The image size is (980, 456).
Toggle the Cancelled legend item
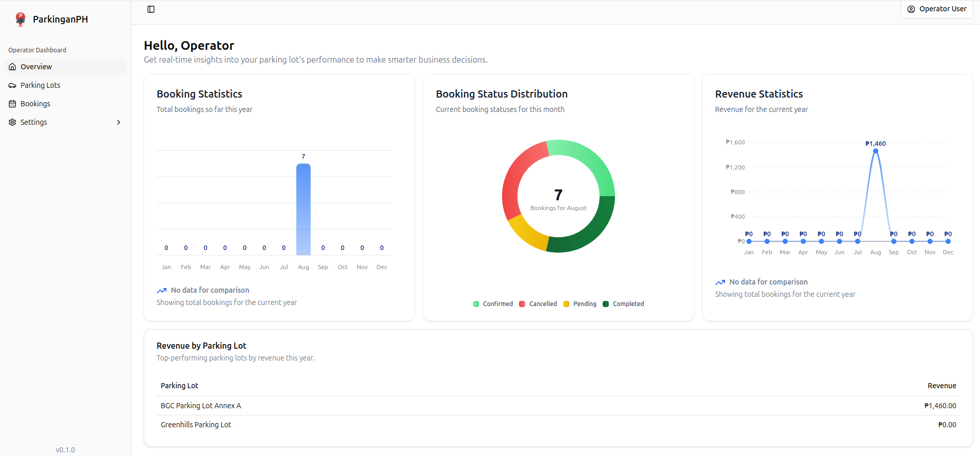click(538, 304)
